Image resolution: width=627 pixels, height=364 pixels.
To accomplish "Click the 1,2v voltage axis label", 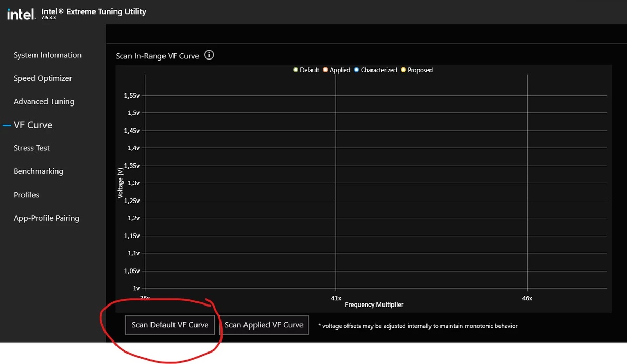I will pyautogui.click(x=133, y=218).
